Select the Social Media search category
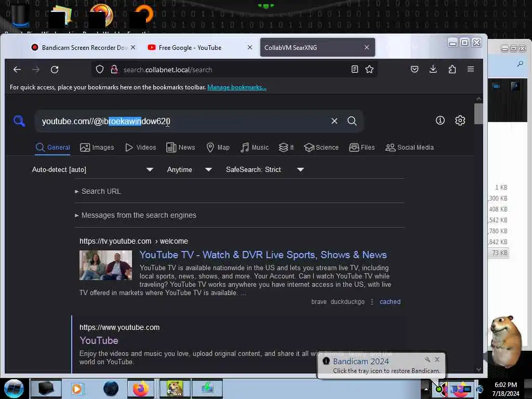Screen dimensions: 532x399 coord(409,148)
